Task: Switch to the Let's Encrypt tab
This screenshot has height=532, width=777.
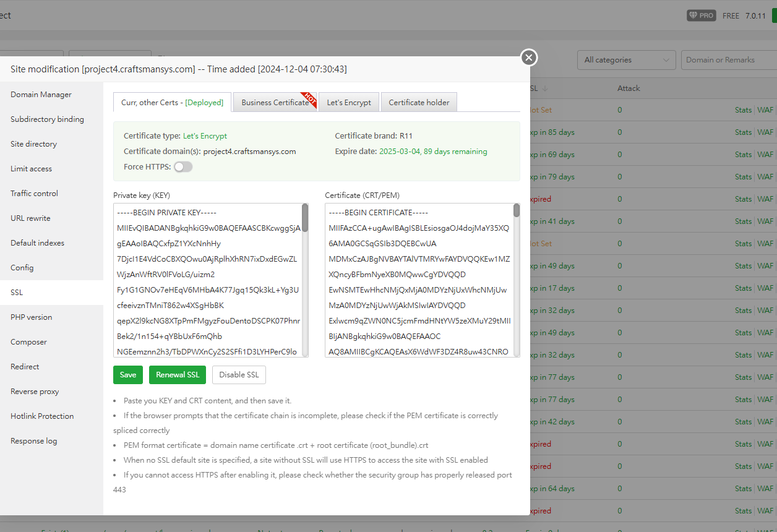Action: click(349, 103)
